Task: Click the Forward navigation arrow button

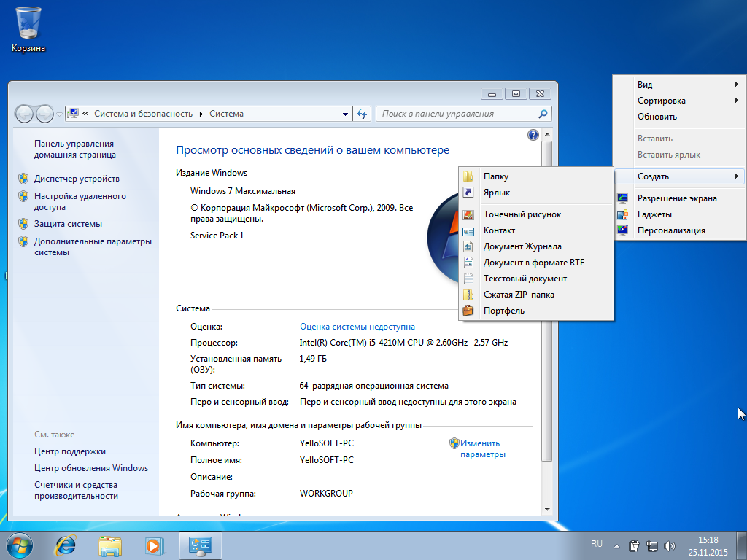Action: 44,114
